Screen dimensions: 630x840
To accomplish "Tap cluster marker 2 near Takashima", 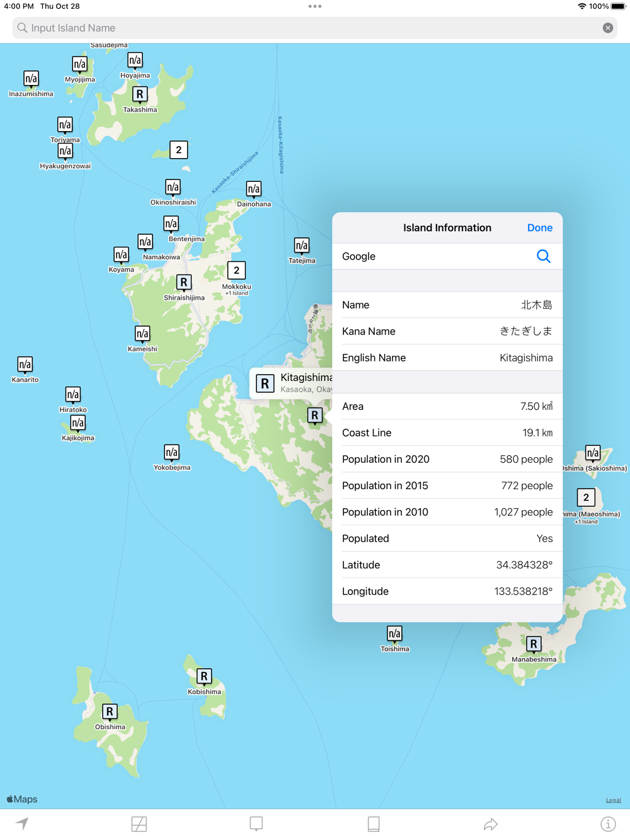I will 179,150.
